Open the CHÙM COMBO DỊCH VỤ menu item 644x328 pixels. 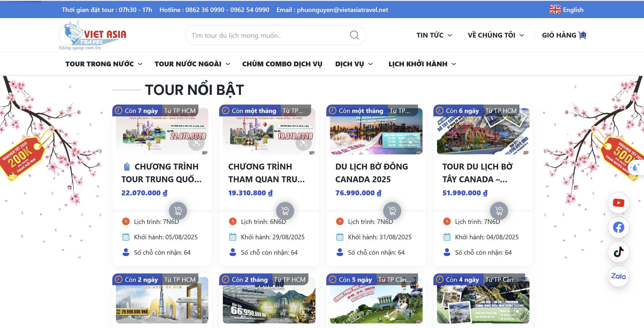pyautogui.click(x=282, y=64)
